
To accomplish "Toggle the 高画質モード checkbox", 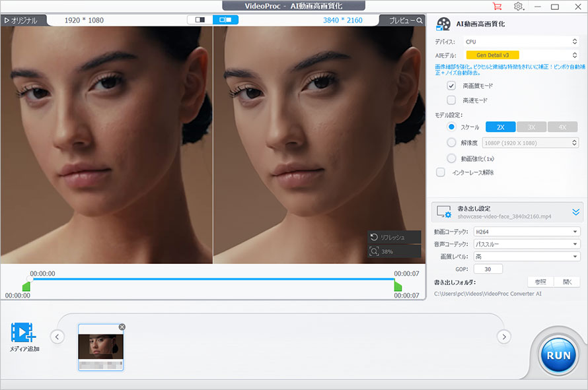I will pyautogui.click(x=451, y=86).
